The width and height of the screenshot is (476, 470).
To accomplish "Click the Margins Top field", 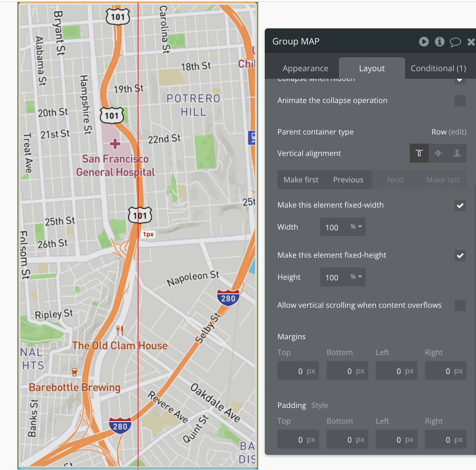I will [x=298, y=370].
